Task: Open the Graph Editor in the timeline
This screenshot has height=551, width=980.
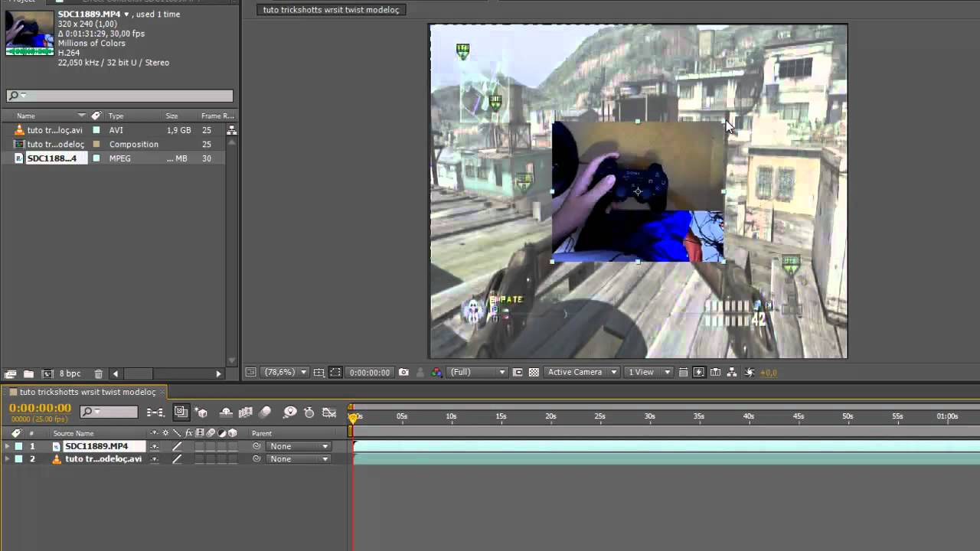Action: point(329,412)
